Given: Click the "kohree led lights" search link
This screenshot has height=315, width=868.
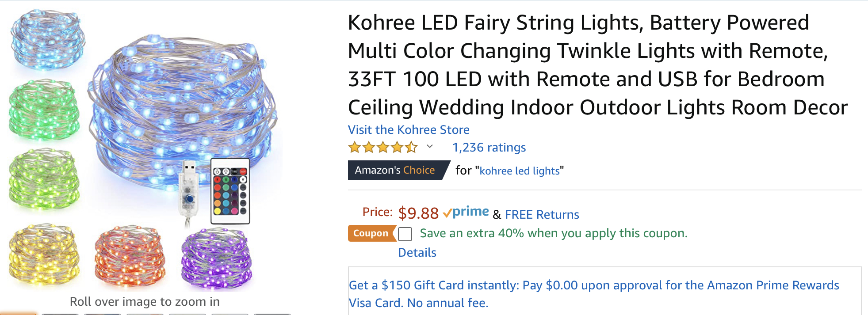Looking at the screenshot, I should click(x=520, y=171).
